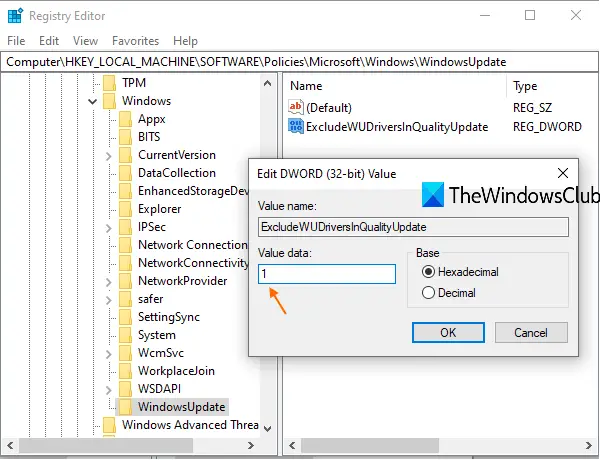Collapse the Windows tree node
The height and width of the screenshot is (460, 600).
point(92,101)
